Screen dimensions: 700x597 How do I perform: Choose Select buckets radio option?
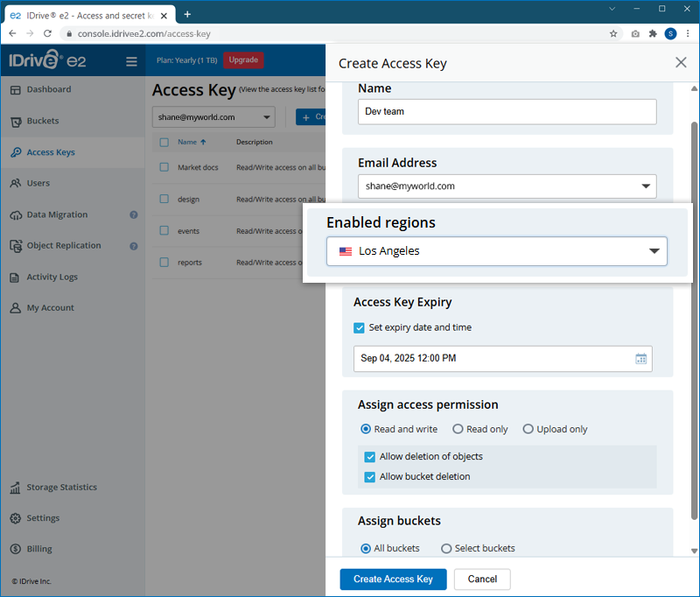point(446,549)
